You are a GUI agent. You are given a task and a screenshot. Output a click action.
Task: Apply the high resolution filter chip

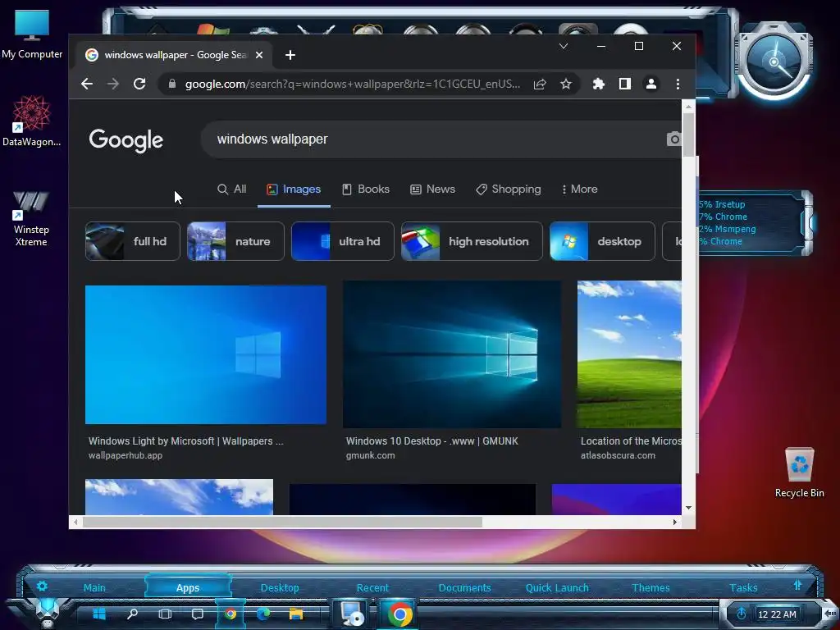click(x=472, y=241)
